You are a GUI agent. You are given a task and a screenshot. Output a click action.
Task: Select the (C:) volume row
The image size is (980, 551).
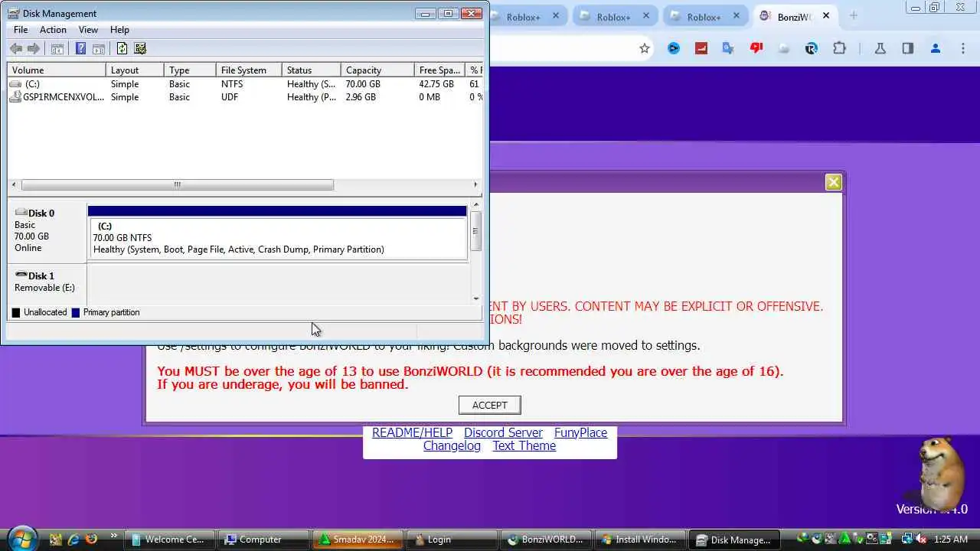245,84
